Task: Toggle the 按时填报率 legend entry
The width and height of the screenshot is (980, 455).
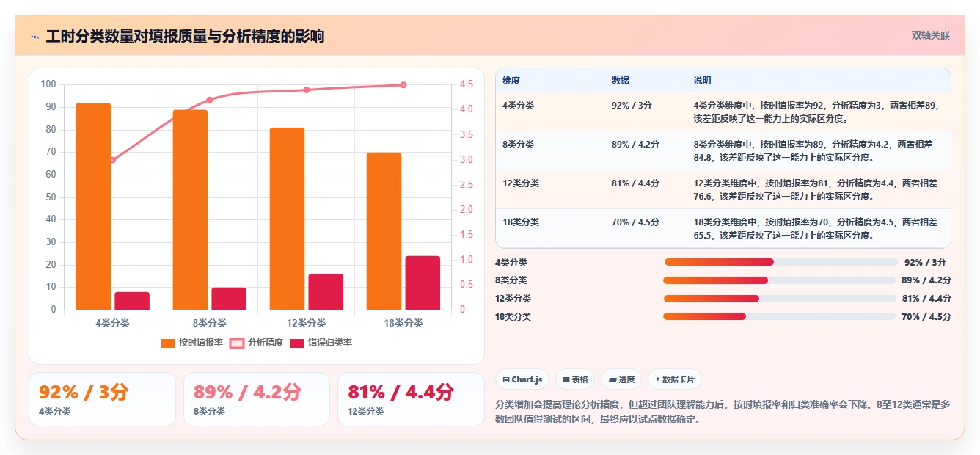Action: 191,343
